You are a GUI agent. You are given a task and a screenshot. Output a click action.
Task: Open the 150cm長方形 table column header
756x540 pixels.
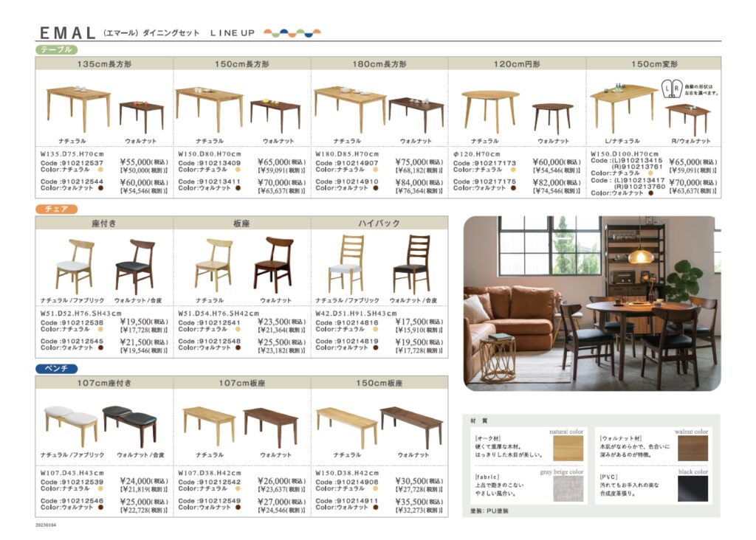(242, 63)
